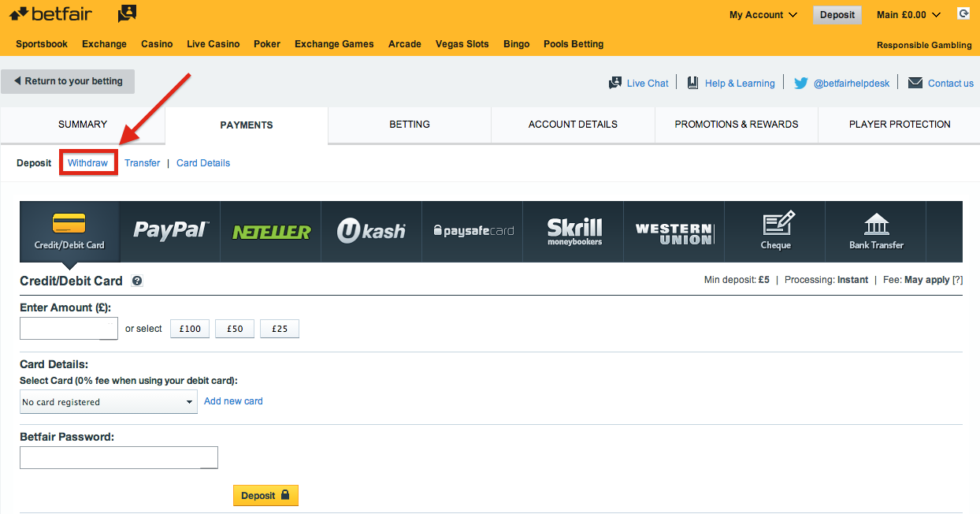Open the Bingo section
The height and width of the screenshot is (514, 980).
coord(517,44)
